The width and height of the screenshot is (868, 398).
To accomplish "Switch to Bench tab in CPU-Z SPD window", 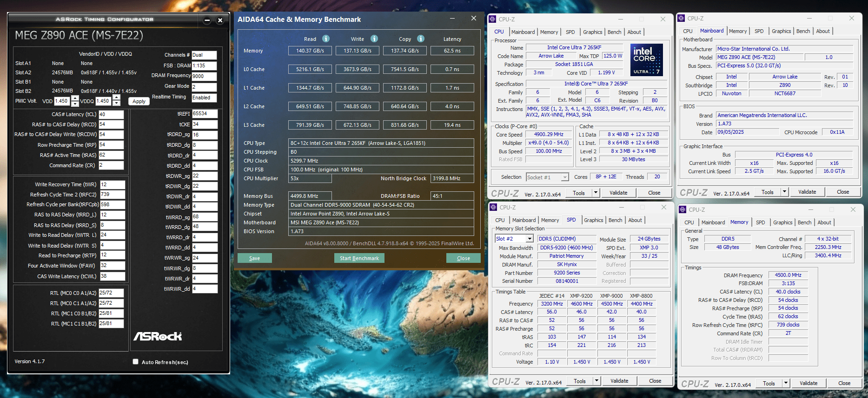I will (615, 220).
